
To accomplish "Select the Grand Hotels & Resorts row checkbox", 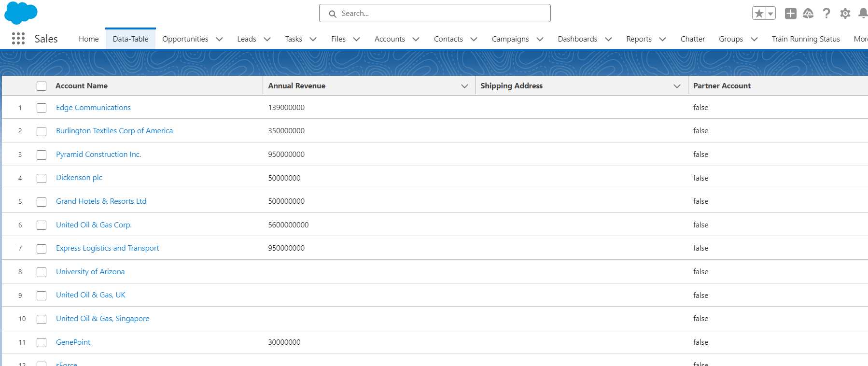I will [42, 201].
